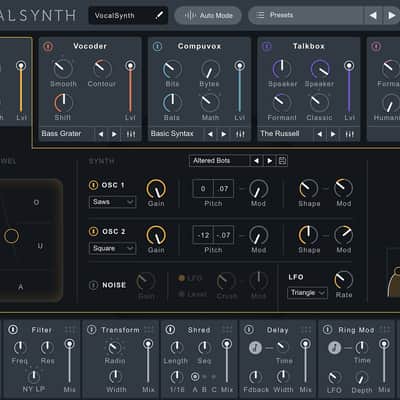Toggle the Delay effect power

click(x=249, y=330)
